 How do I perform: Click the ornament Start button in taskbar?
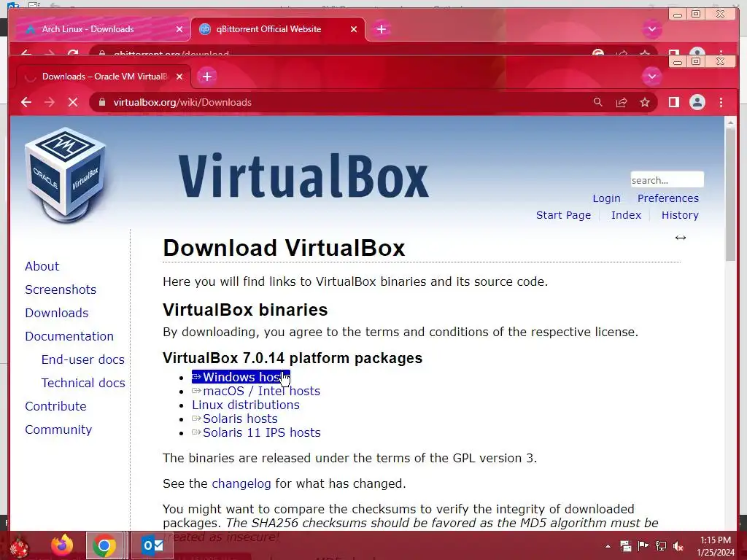pyautogui.click(x=20, y=547)
